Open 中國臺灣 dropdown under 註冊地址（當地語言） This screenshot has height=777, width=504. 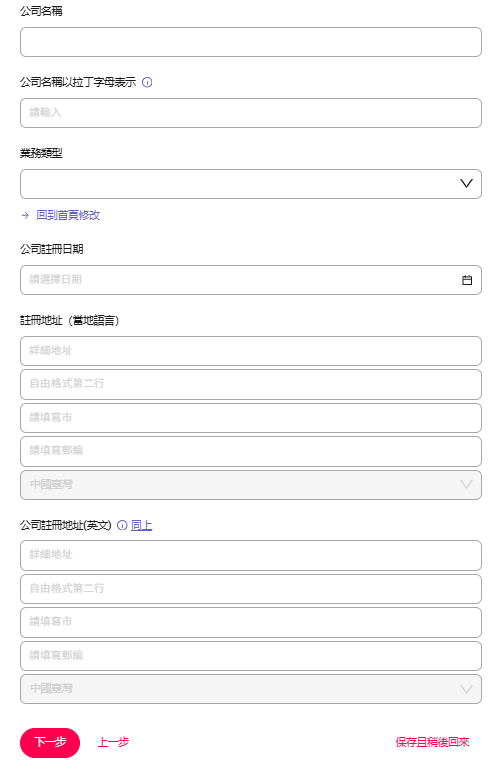(x=251, y=485)
